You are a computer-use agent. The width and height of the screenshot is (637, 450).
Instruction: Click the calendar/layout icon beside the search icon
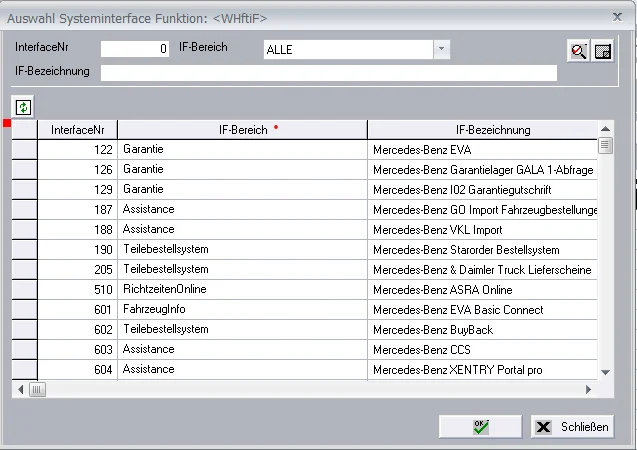coord(602,51)
